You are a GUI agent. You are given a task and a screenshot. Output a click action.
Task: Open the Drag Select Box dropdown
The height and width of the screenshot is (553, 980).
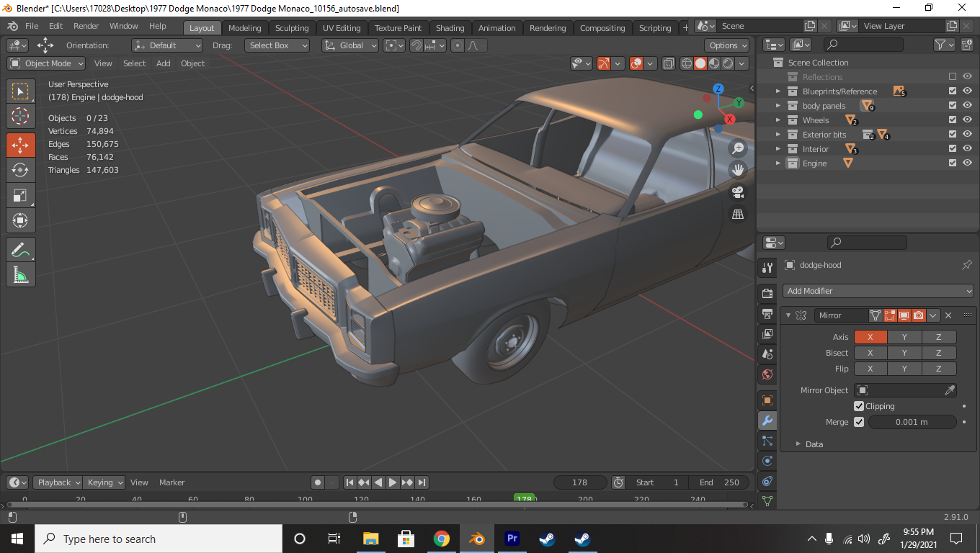point(277,45)
